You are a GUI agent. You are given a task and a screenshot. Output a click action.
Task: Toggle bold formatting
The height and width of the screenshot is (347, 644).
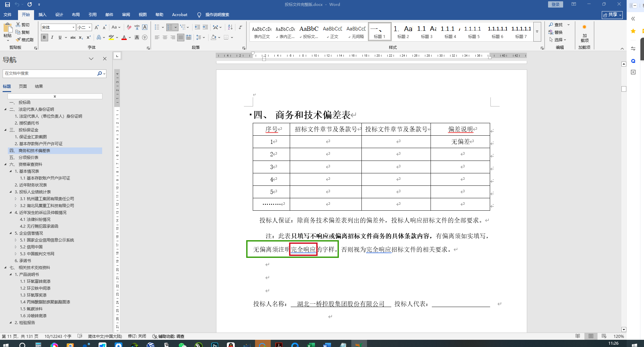pyautogui.click(x=44, y=37)
